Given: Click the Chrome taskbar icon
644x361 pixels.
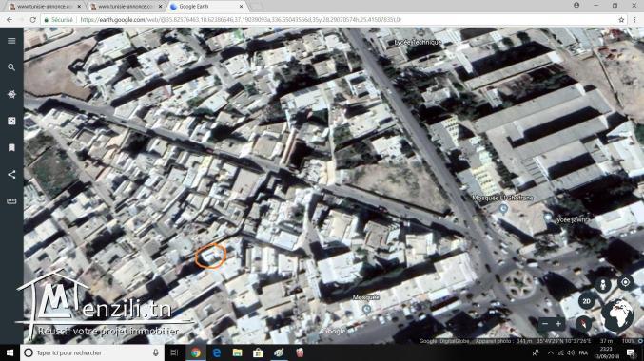Looking at the screenshot, I should pyautogui.click(x=196, y=352).
